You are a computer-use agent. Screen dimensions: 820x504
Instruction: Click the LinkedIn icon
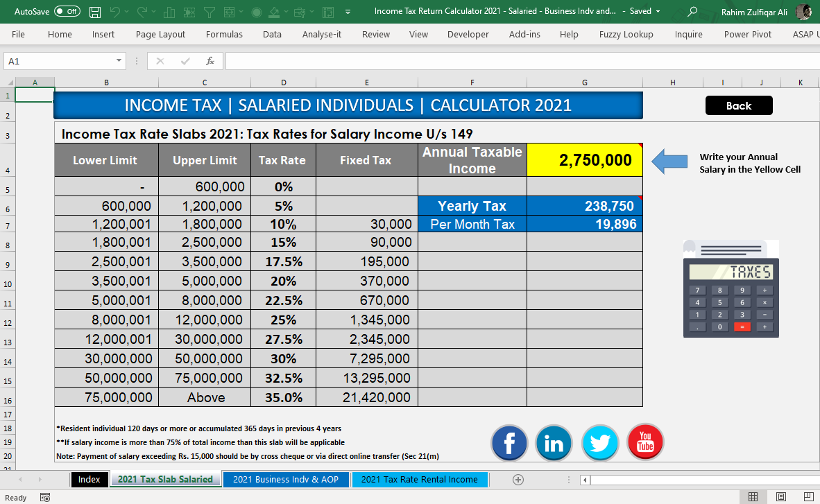tap(554, 443)
